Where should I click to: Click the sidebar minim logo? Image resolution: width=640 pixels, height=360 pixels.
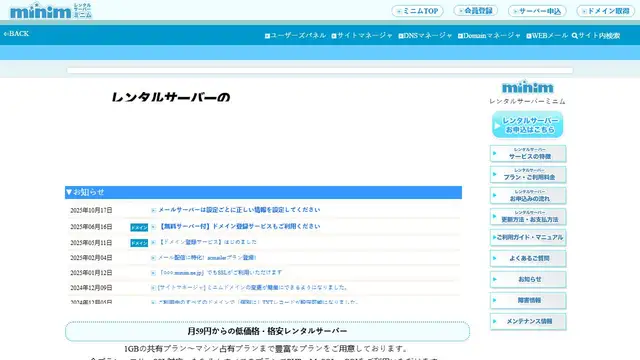pos(527,87)
